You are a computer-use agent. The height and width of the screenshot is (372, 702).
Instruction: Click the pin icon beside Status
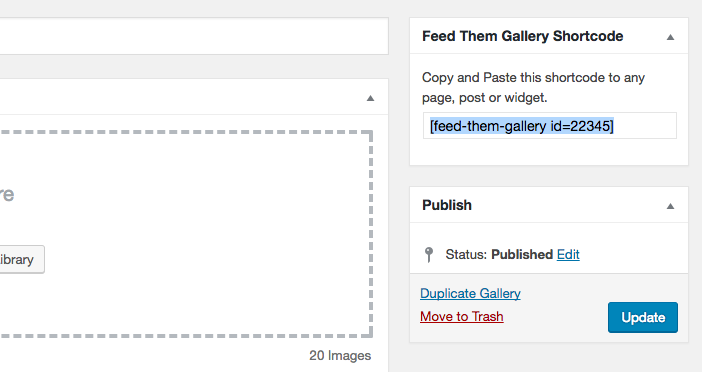[x=428, y=255]
